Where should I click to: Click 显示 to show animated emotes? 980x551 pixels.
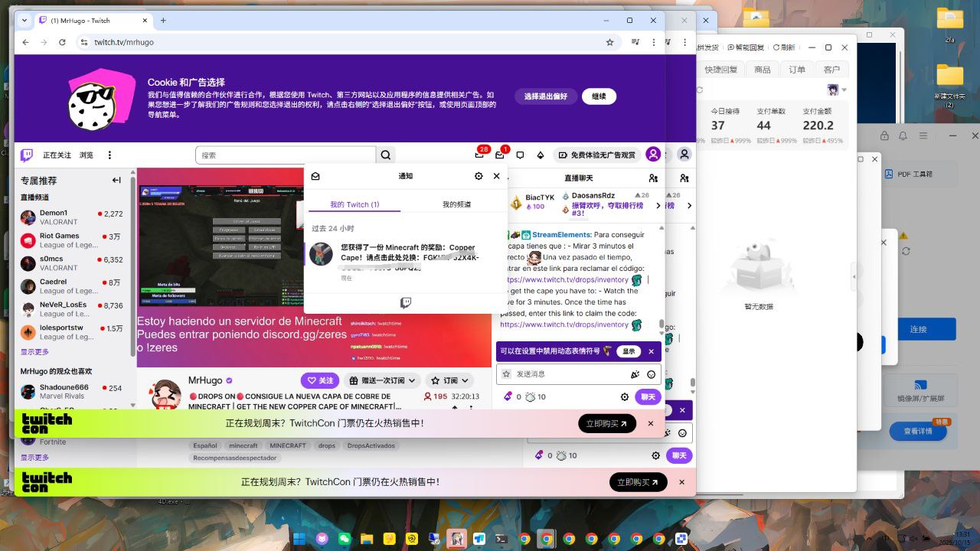click(629, 351)
